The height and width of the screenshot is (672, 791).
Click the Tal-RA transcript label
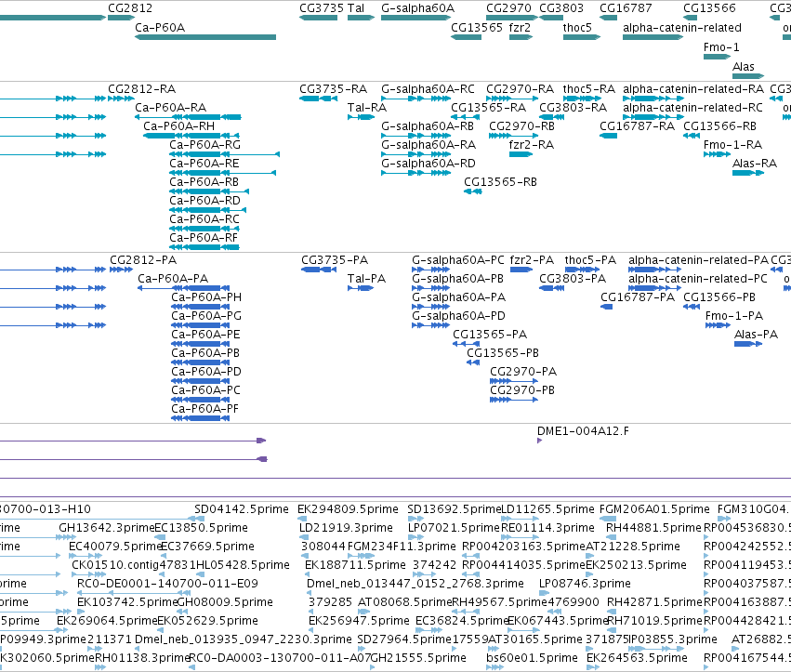tap(367, 108)
